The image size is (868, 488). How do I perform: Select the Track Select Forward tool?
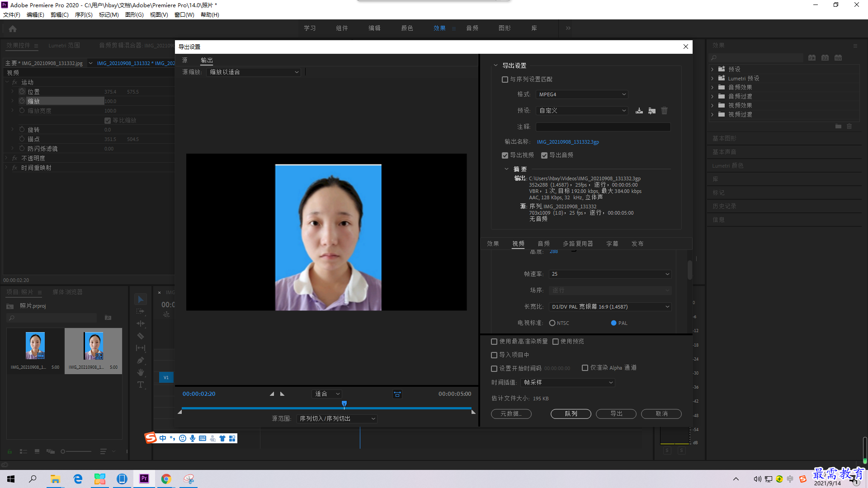pyautogui.click(x=141, y=311)
